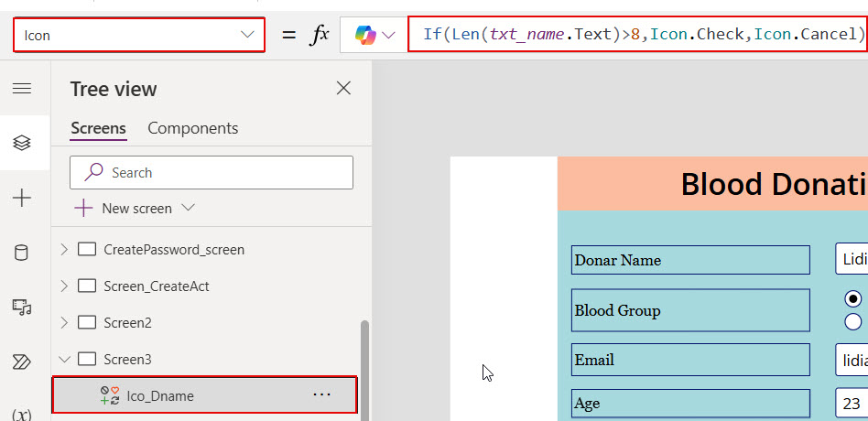The width and height of the screenshot is (868, 421).
Task: Switch to the Components tab
Action: (x=192, y=128)
